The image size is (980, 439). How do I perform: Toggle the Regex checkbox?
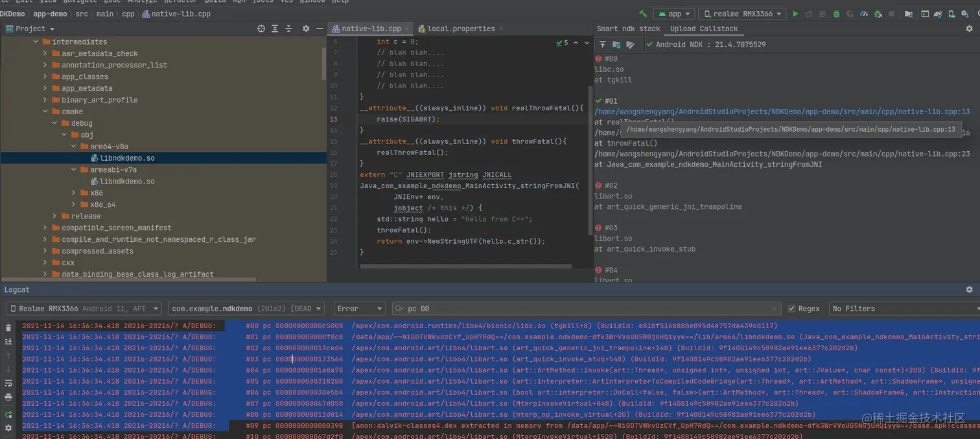791,309
